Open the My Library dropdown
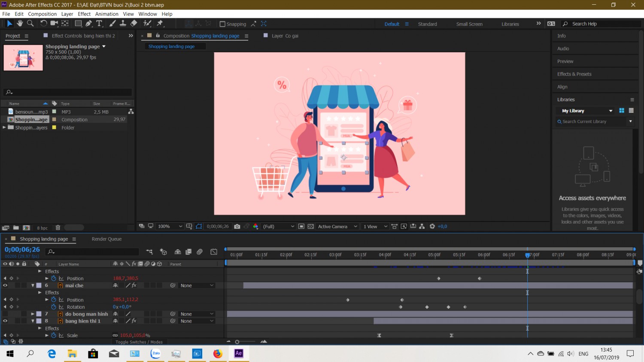The height and width of the screenshot is (362, 644). coord(587,111)
